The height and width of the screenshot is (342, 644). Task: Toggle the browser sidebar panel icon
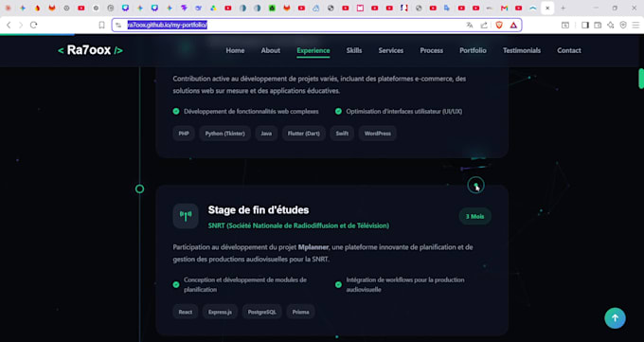[585, 25]
